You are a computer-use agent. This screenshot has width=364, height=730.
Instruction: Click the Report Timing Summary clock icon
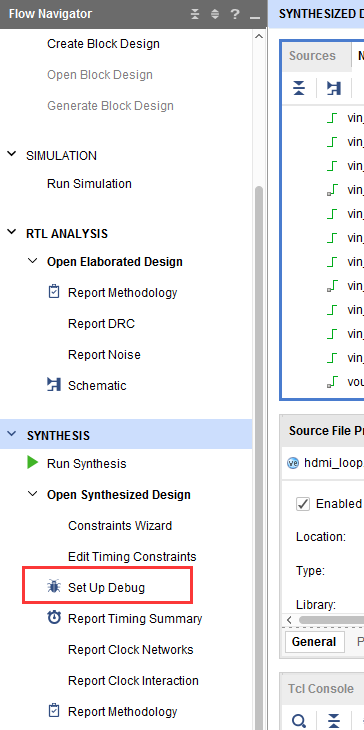tap(54, 618)
